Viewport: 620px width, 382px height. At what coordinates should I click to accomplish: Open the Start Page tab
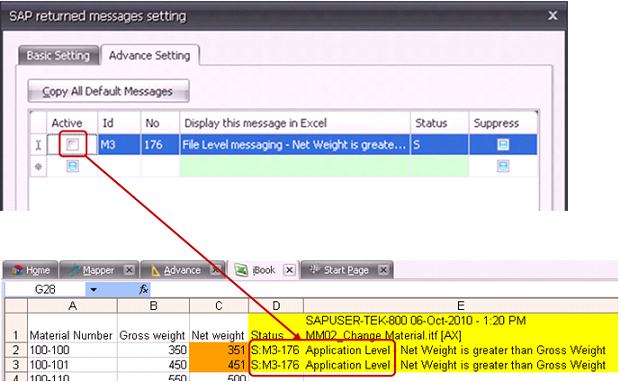tap(346, 270)
